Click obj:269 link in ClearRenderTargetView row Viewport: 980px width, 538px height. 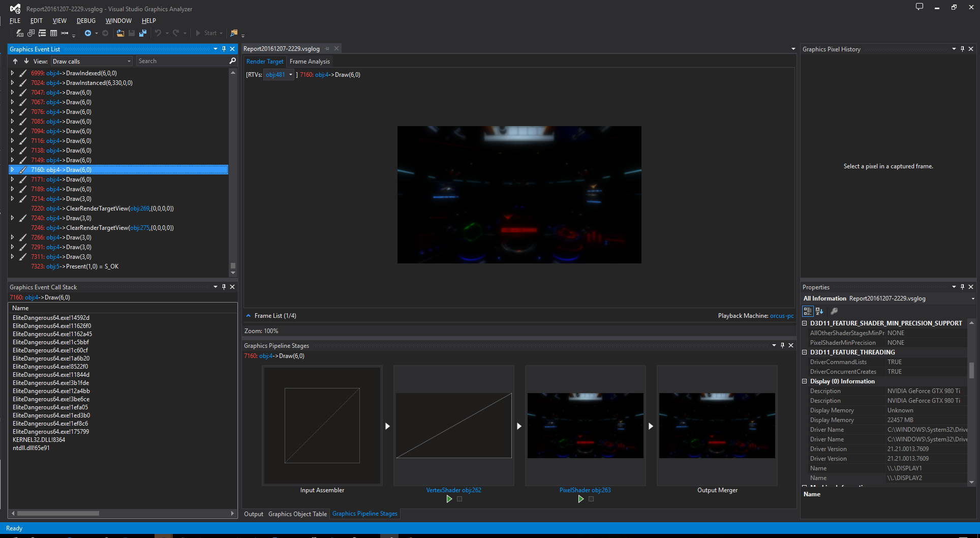coord(139,208)
